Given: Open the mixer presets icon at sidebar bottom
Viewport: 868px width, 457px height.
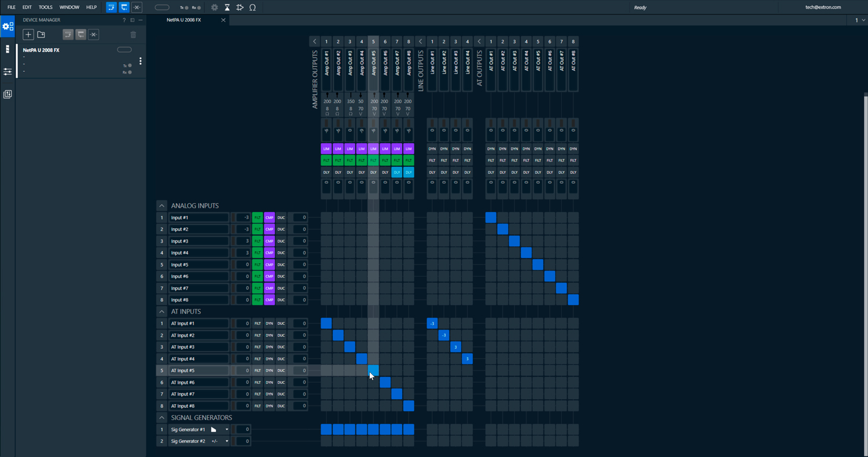Looking at the screenshot, I should 8,94.
